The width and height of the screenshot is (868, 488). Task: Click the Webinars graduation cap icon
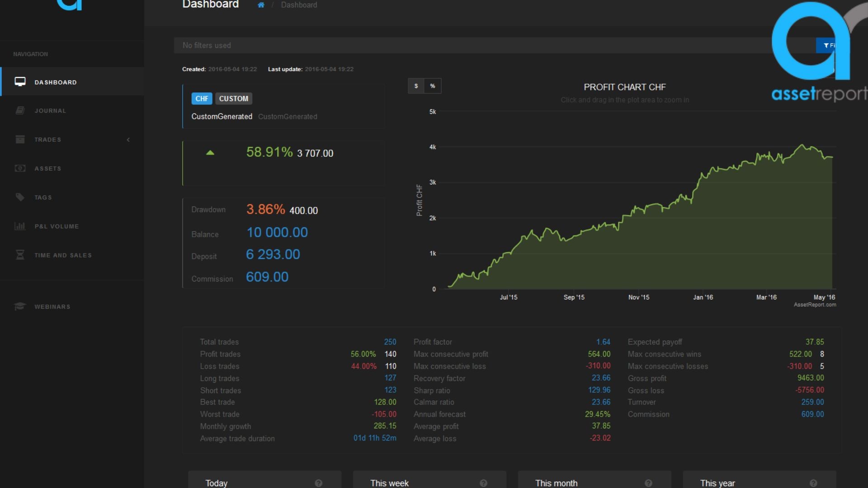(x=20, y=306)
